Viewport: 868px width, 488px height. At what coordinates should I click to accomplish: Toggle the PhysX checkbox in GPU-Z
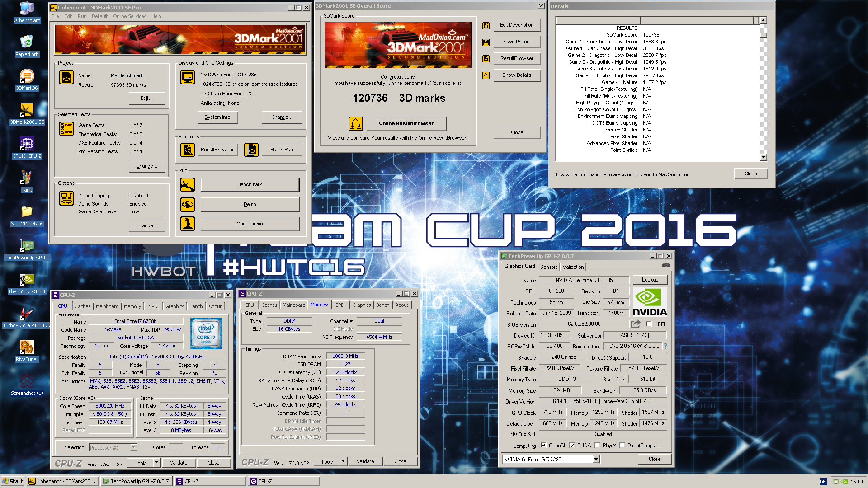tap(597, 445)
